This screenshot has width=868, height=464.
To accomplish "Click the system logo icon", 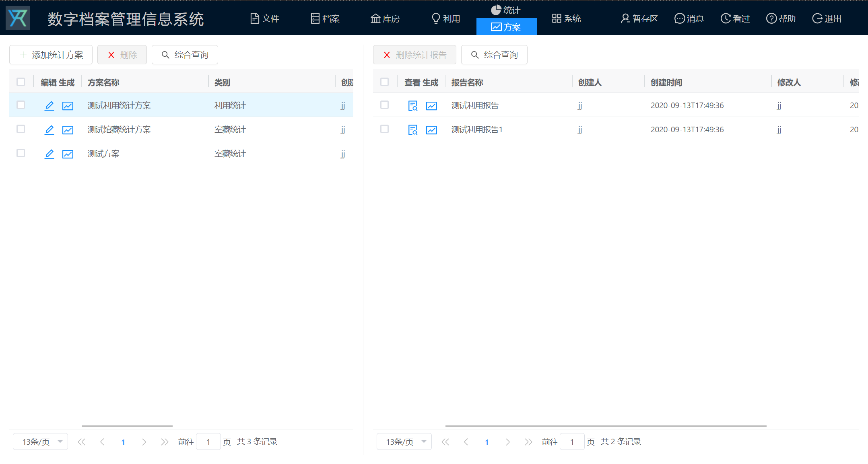I will (18, 18).
